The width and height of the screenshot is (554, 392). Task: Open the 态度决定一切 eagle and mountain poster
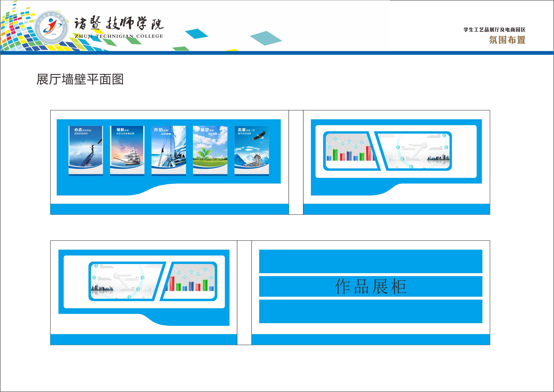(252, 151)
